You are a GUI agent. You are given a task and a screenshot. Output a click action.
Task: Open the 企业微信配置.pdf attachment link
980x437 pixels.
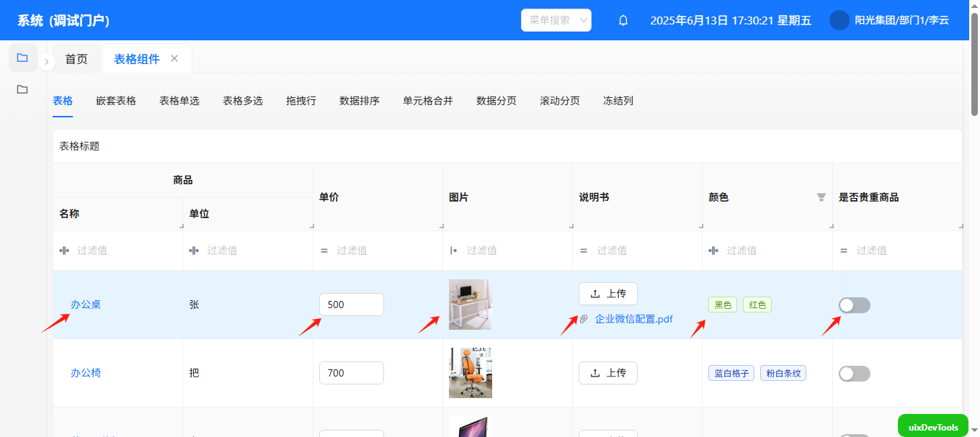634,319
